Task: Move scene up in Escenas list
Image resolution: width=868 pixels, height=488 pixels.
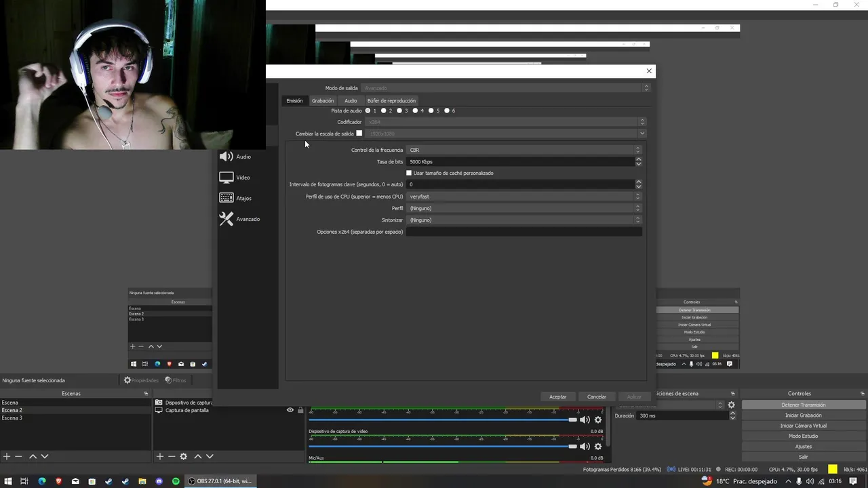Action: click(x=33, y=457)
